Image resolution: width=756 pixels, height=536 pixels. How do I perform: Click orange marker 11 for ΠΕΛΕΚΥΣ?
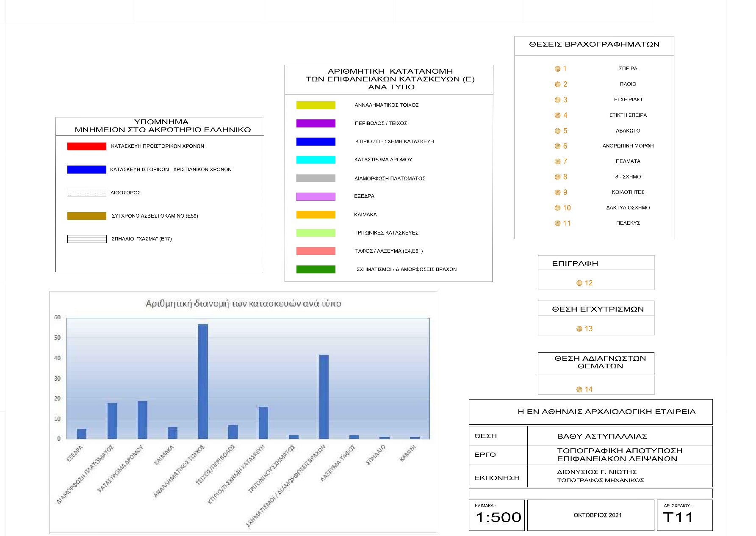(557, 223)
